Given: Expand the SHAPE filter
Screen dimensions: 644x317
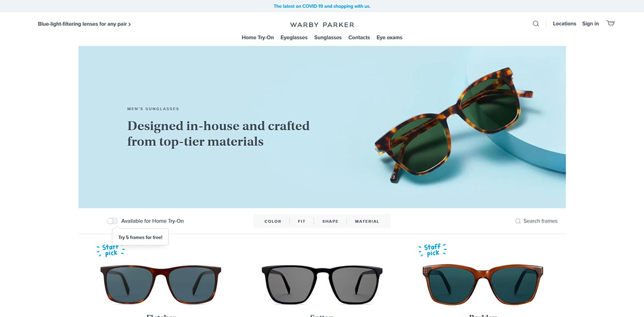Looking at the screenshot, I should click(330, 221).
